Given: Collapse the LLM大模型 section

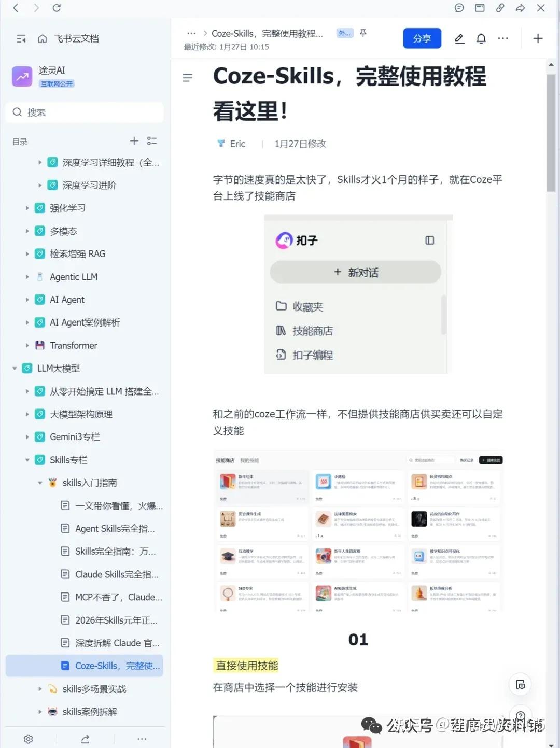Looking at the screenshot, I should [x=15, y=369].
